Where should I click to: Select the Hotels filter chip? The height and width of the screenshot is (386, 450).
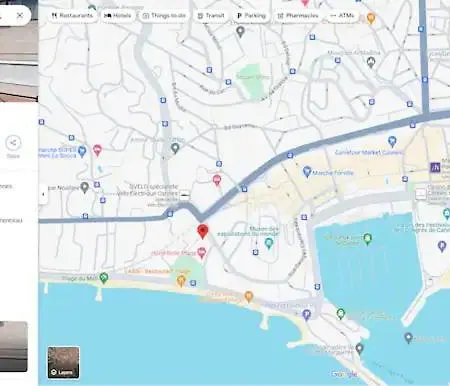tap(118, 16)
